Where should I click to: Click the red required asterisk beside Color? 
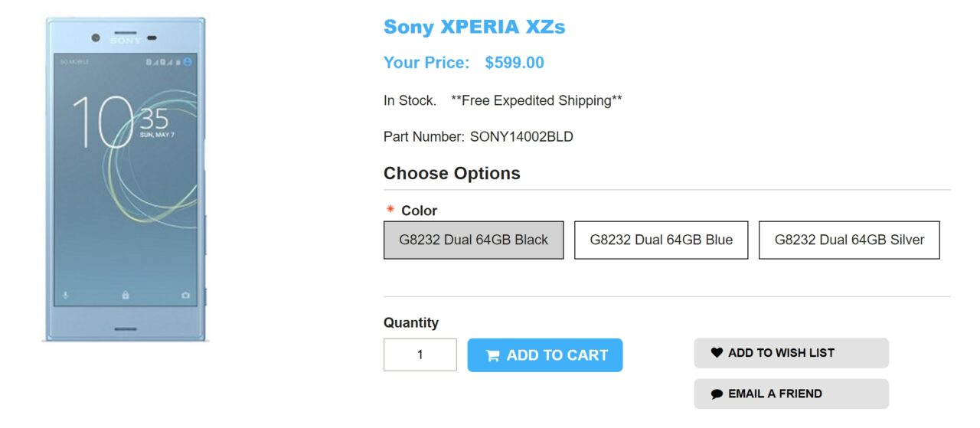[390, 210]
